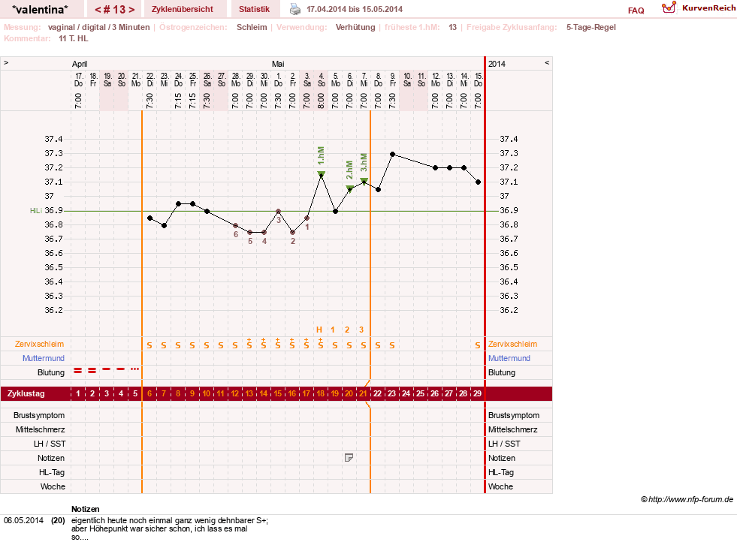Click the orange H peak marker
Viewport: 737px width, 560px height.
click(x=319, y=330)
